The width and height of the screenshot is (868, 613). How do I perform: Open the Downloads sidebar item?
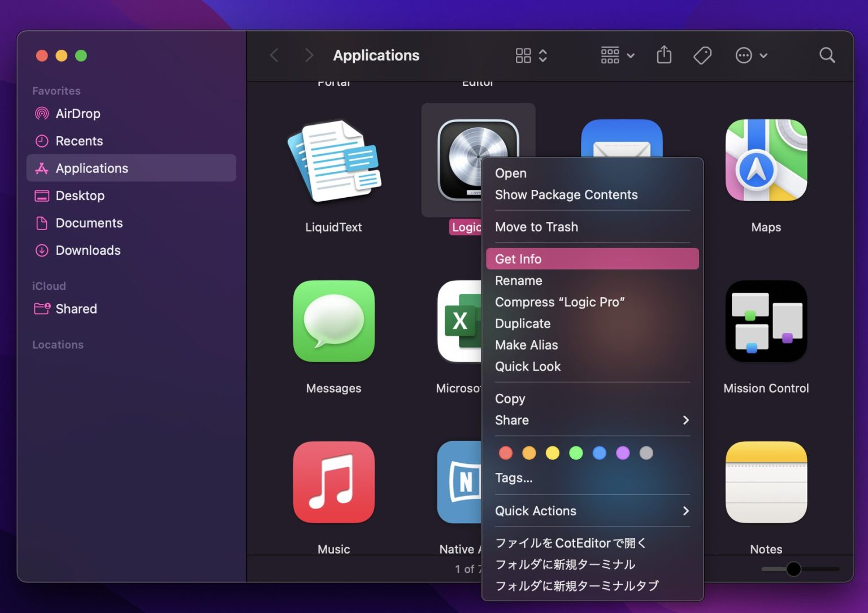pyautogui.click(x=88, y=250)
